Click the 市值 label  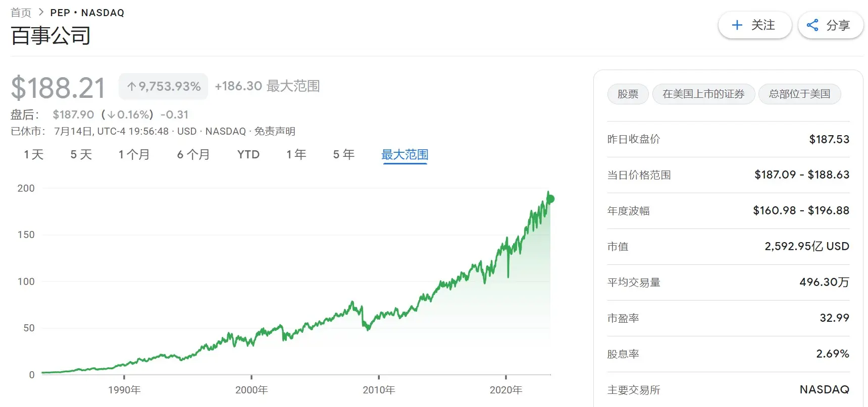click(618, 247)
